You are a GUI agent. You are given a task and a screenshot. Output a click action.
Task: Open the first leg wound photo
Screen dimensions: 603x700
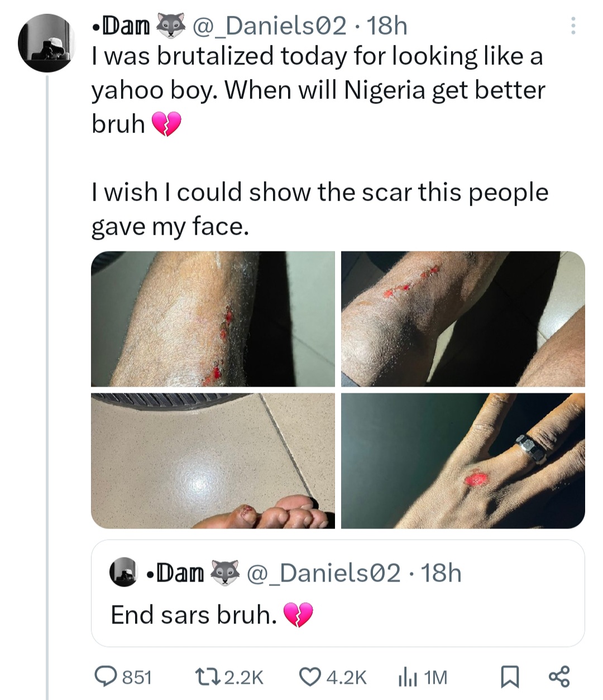pos(213,319)
